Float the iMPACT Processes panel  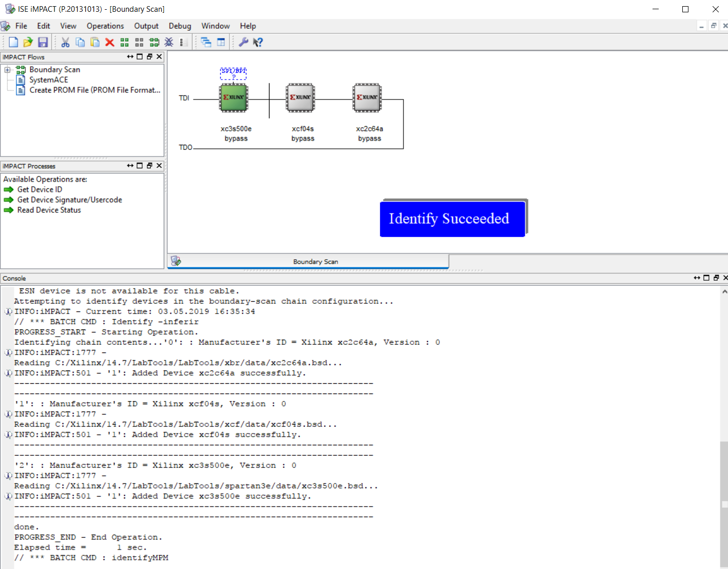pyautogui.click(x=149, y=166)
